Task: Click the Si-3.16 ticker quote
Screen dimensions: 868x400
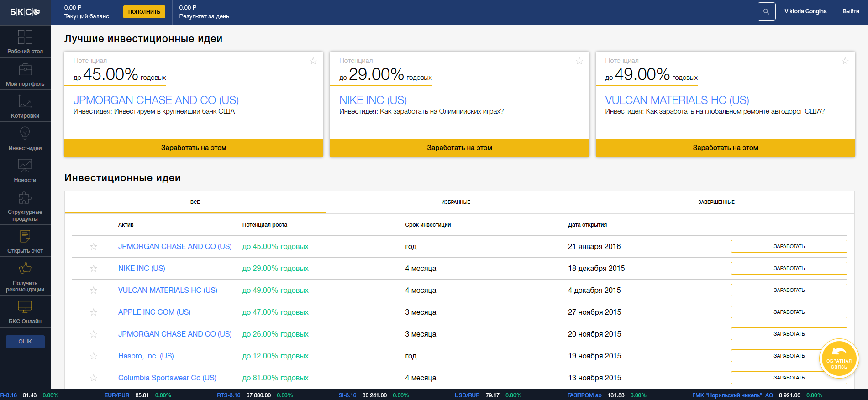Action: [374, 395]
